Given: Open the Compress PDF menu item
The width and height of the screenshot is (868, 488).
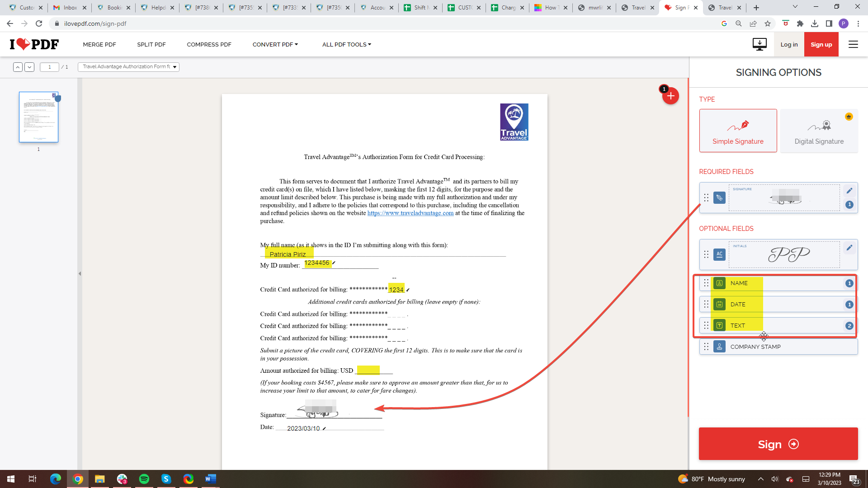Looking at the screenshot, I should [209, 44].
